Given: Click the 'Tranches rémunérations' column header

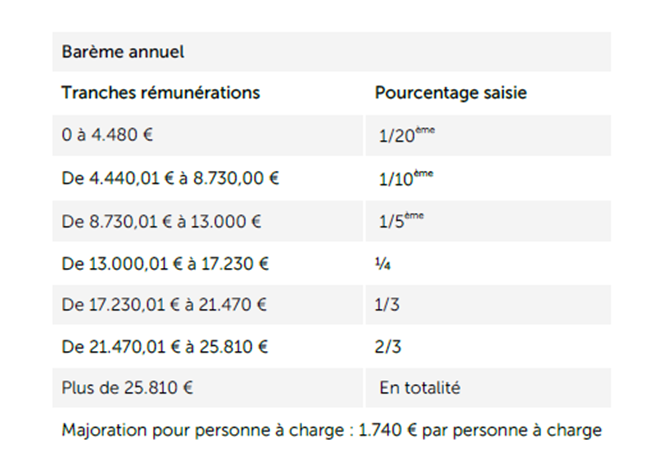Looking at the screenshot, I should (160, 93).
